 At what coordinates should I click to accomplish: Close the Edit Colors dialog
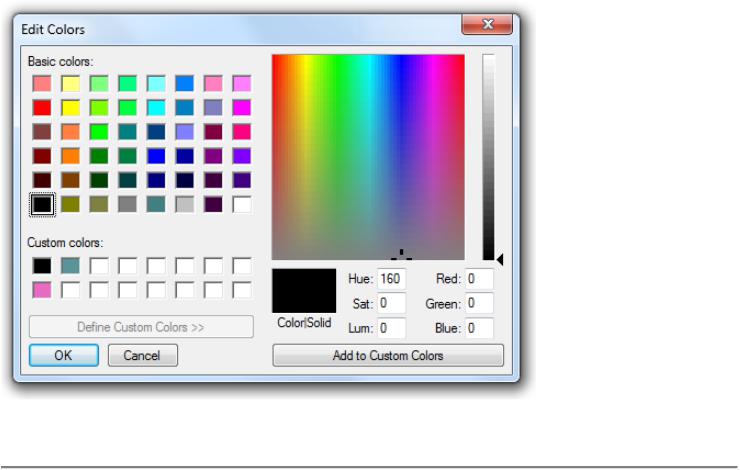coord(487,24)
